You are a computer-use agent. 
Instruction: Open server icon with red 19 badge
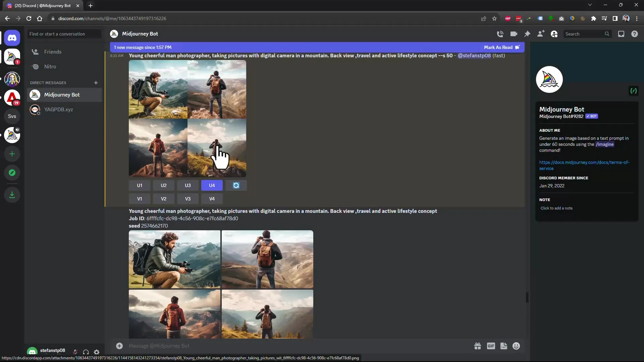coord(12,98)
